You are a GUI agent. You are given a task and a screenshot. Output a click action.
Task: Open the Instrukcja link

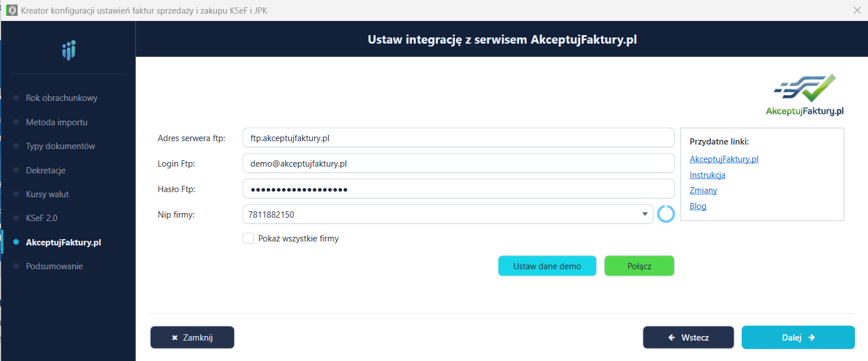click(x=708, y=175)
